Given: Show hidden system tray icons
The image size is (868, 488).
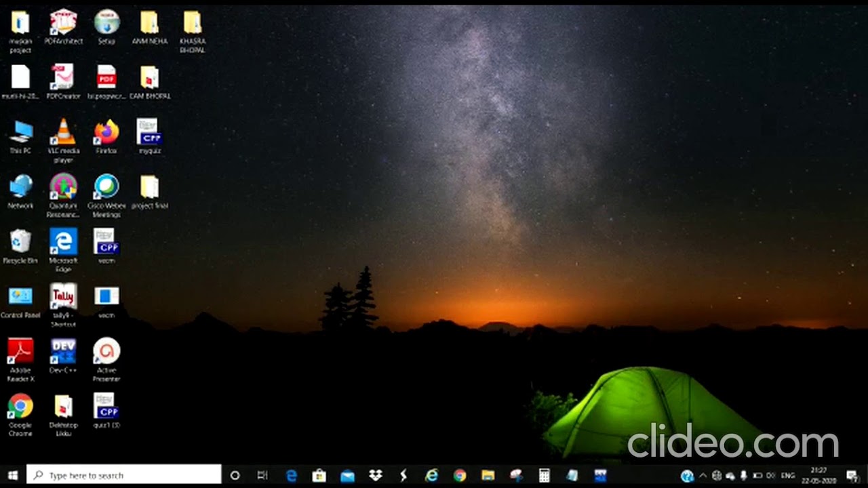Looking at the screenshot, I should point(703,475).
